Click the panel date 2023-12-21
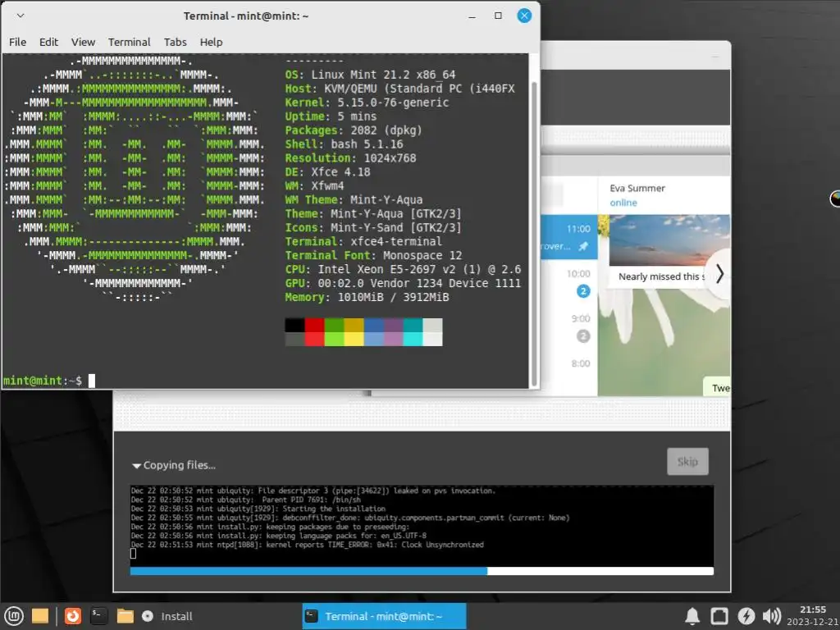This screenshot has height=630, width=840. pyautogui.click(x=813, y=622)
